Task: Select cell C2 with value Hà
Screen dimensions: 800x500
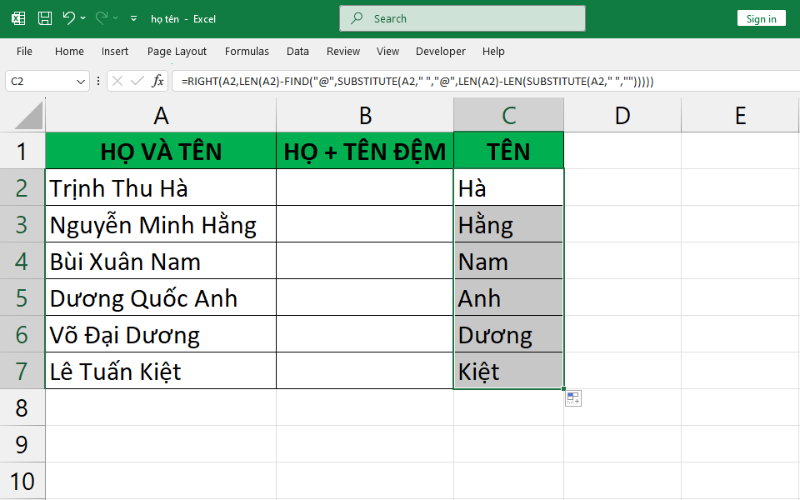Action: point(509,188)
